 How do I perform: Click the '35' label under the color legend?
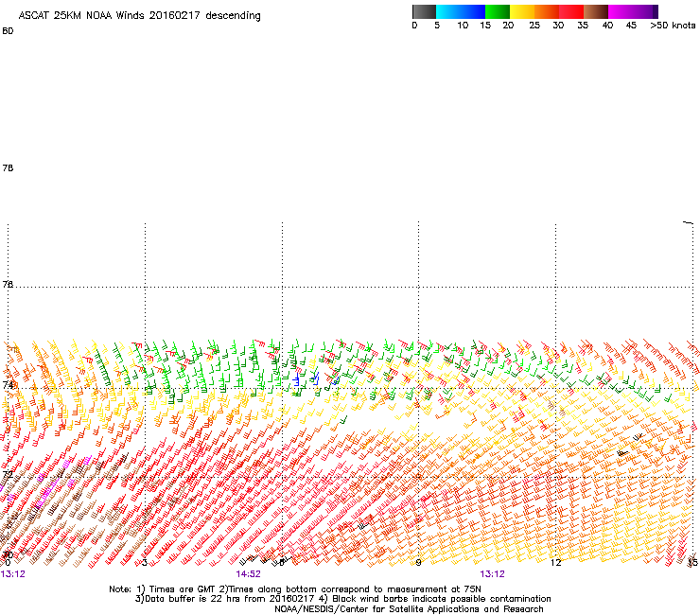(x=583, y=26)
